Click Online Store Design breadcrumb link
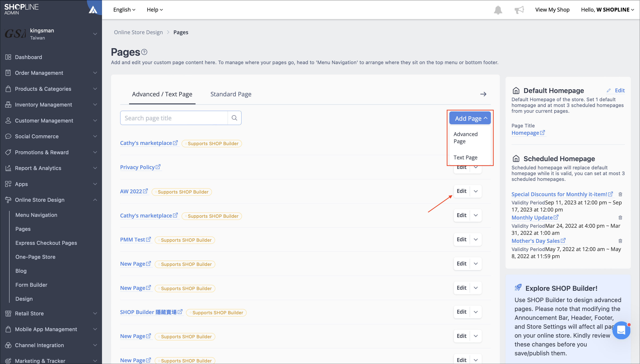Viewport: 640px width, 364px height. (138, 32)
